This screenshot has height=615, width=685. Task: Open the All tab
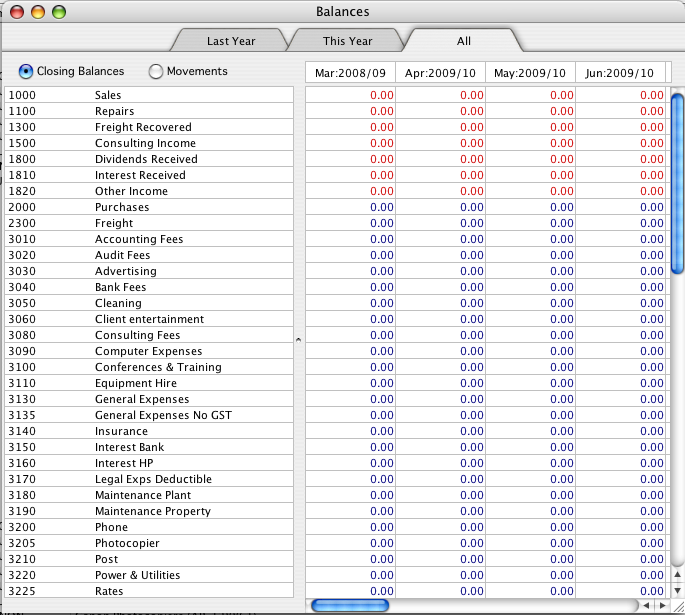pos(464,41)
